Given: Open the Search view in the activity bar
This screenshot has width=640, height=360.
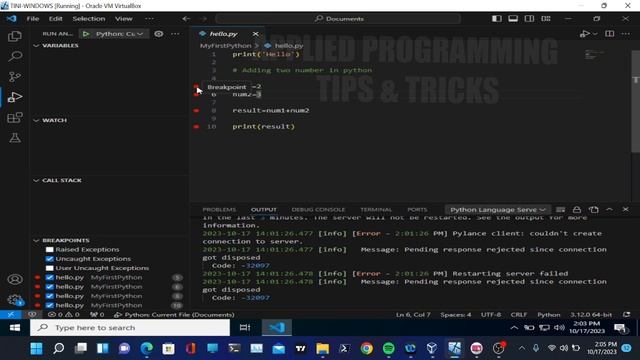Looking at the screenshot, I should pyautogui.click(x=15, y=56).
